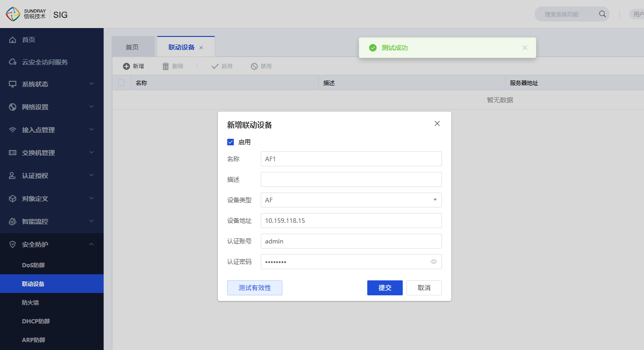The width and height of the screenshot is (644, 350).
Task: Close the 联动设备 tab with its x
Action: tap(201, 48)
